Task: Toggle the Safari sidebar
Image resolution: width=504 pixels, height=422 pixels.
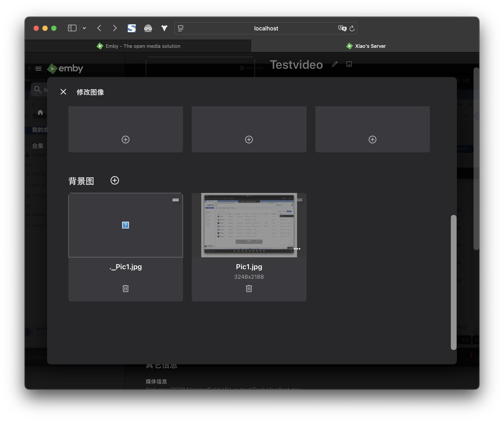Action: tap(72, 28)
